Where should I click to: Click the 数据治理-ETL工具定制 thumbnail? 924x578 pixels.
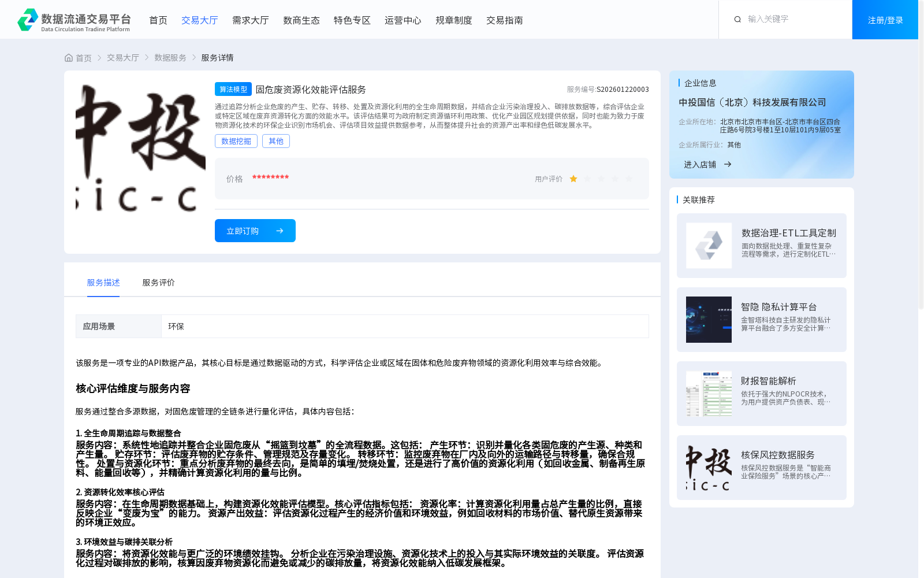(x=709, y=246)
